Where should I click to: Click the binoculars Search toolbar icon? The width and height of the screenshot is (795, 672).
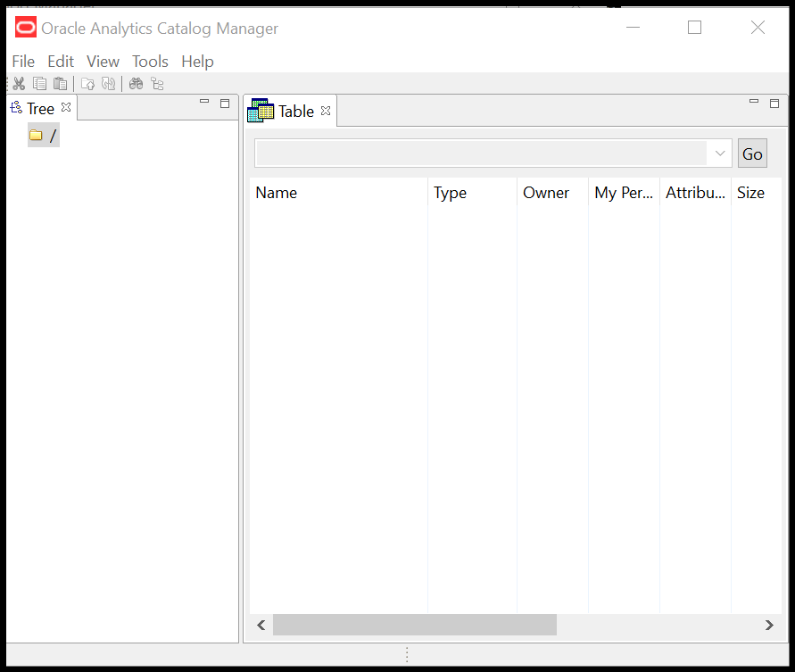[x=136, y=84]
